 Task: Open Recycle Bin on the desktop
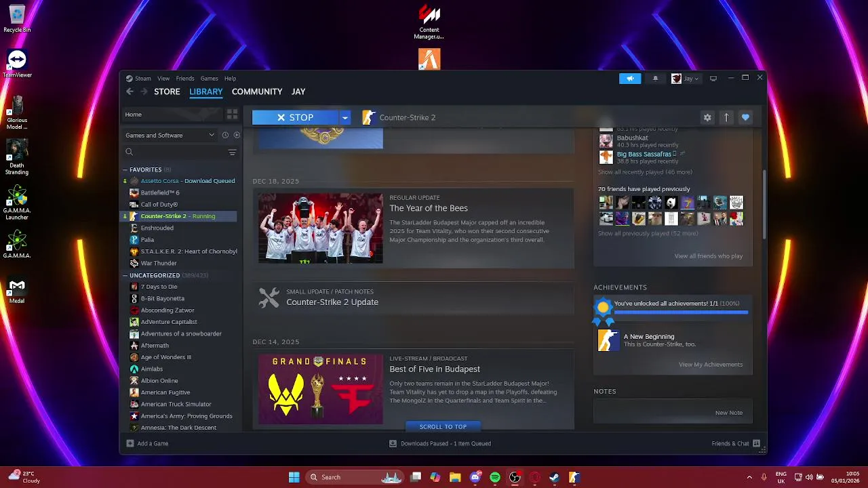(x=17, y=19)
